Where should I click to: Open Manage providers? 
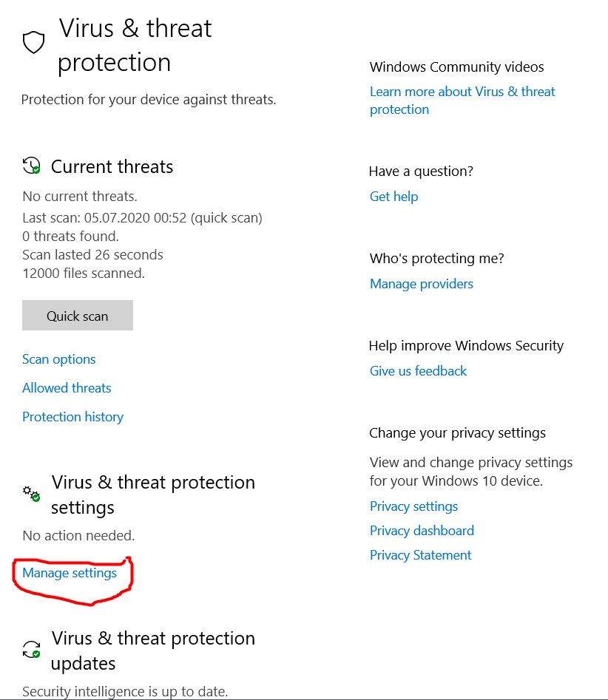[422, 284]
